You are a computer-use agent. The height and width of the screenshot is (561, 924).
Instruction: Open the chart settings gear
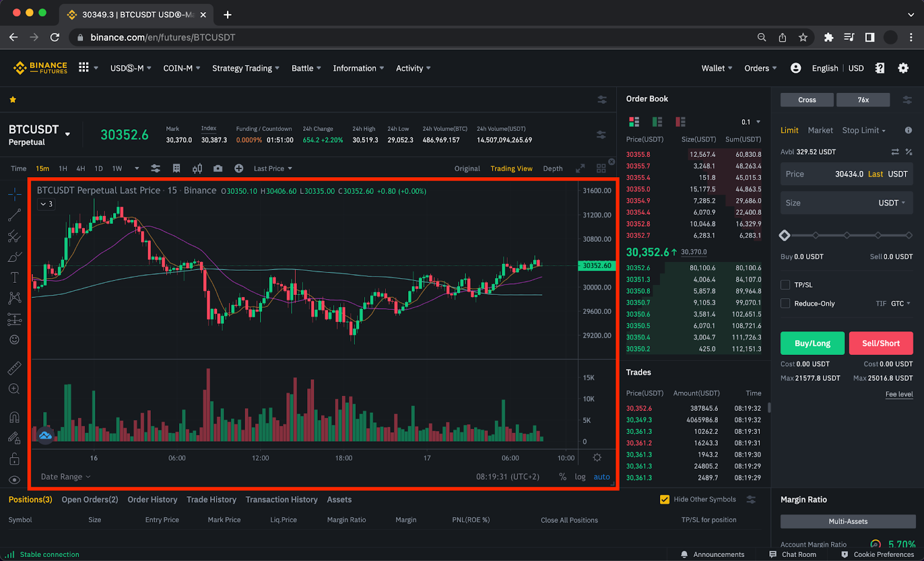point(597,458)
